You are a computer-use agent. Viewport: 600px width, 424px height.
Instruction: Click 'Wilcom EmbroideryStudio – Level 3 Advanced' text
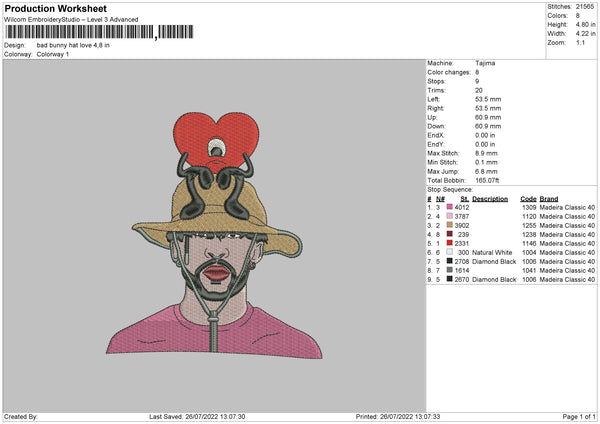click(x=71, y=20)
